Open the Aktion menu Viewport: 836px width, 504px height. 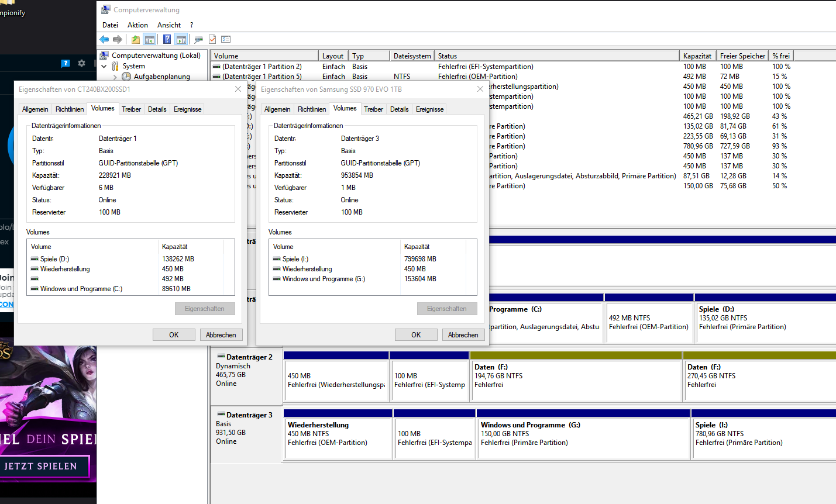[x=137, y=25]
